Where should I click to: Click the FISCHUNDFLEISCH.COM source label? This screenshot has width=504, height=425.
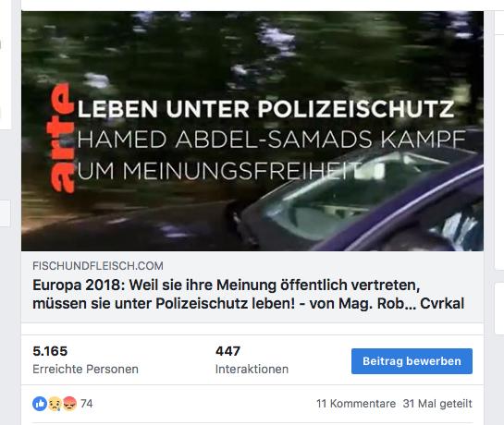98,266
